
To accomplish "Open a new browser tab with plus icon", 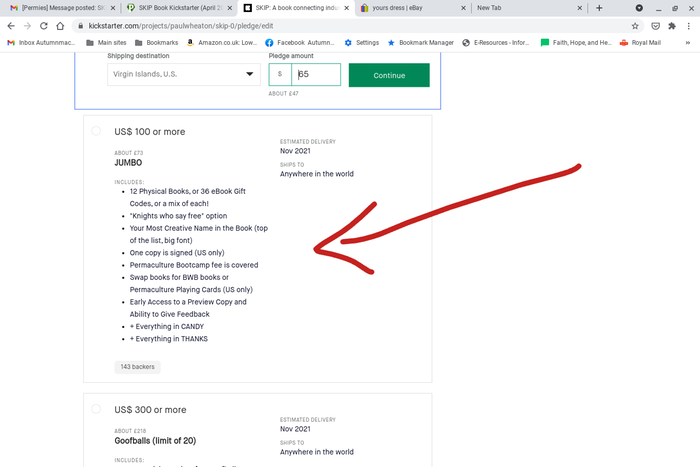I will (x=599, y=8).
